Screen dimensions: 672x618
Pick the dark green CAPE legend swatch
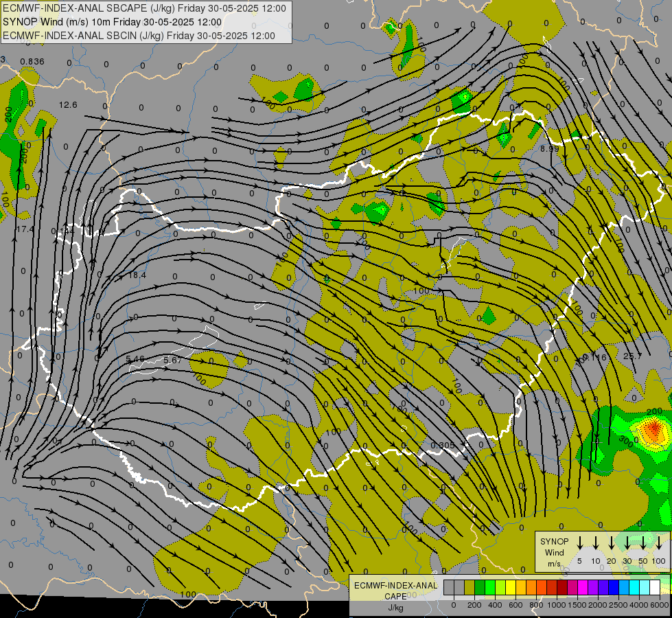coord(480,587)
